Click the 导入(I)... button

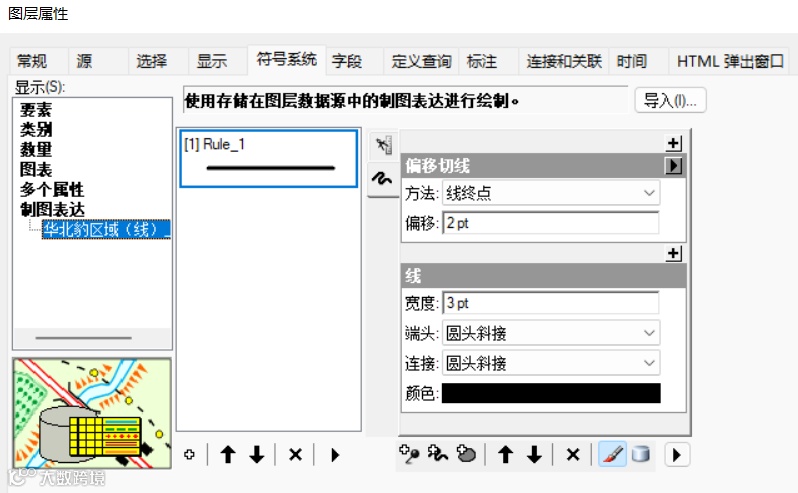[x=670, y=100]
